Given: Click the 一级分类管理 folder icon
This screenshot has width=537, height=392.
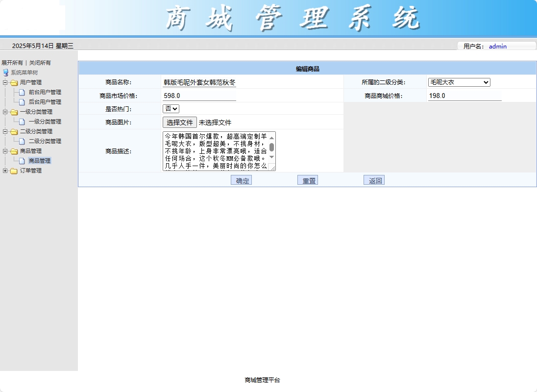Looking at the screenshot, I should coord(14,112).
